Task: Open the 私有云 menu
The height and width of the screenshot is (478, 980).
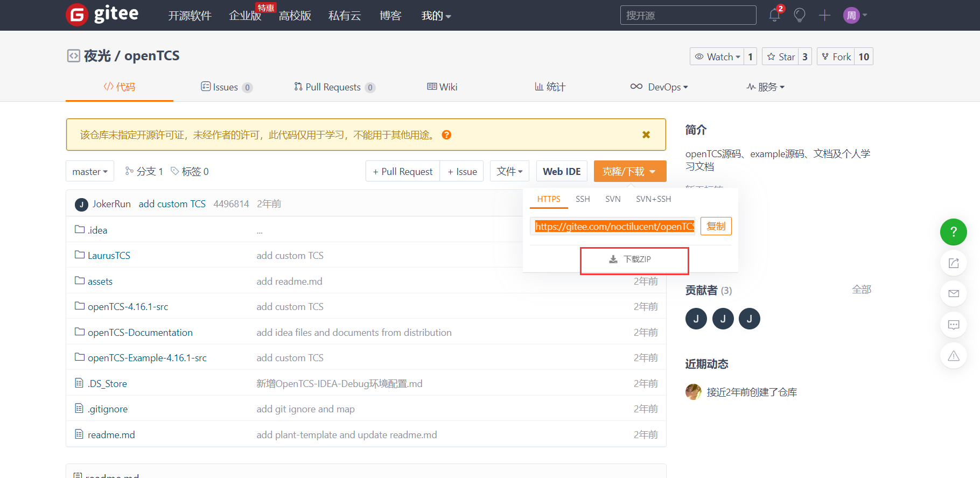Action: click(345, 16)
